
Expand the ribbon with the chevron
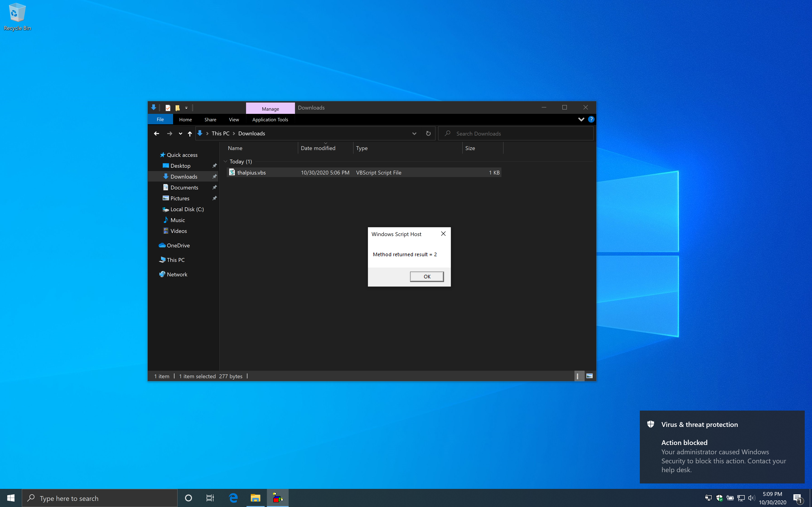[x=581, y=119]
